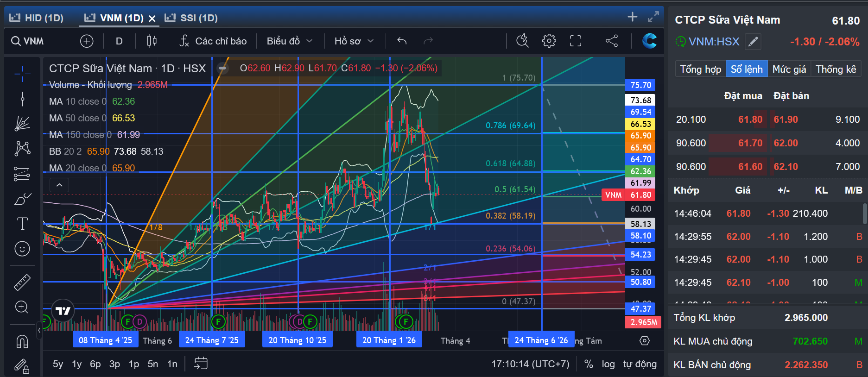Toggle tự động auto scale
Screen dimensions: 868x377
click(640, 364)
